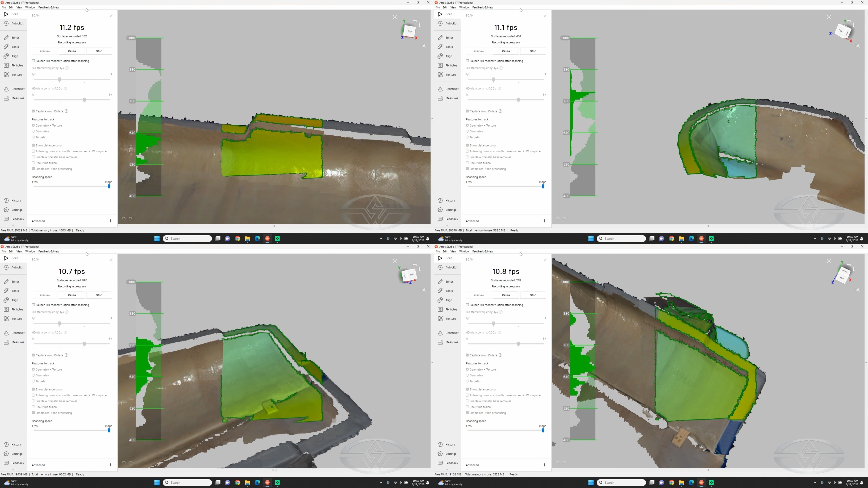Open Feedback sidebar item in 10.7 fps window
Image resolution: width=868 pixels, height=488 pixels.
(14, 463)
